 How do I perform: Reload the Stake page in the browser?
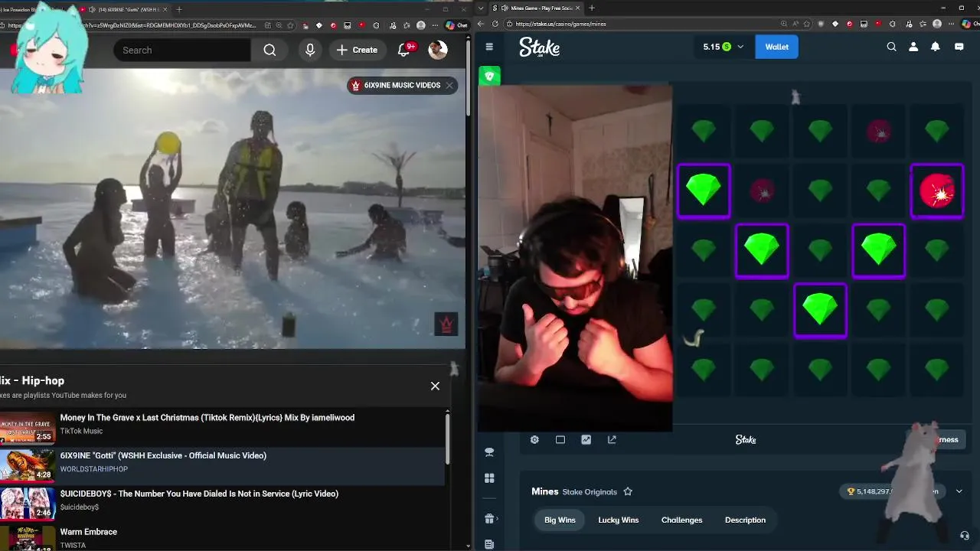click(495, 24)
